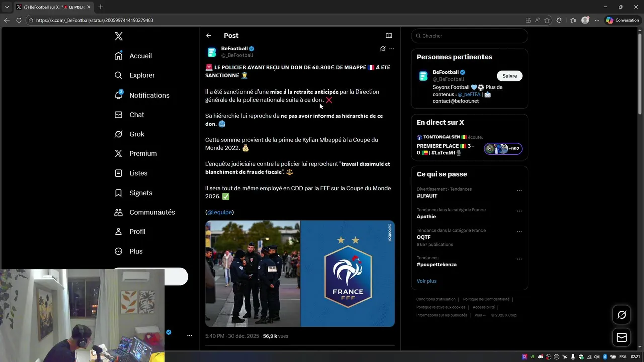Click the Profil person icon
Image resolution: width=644 pixels, height=362 pixels.
coord(118,232)
